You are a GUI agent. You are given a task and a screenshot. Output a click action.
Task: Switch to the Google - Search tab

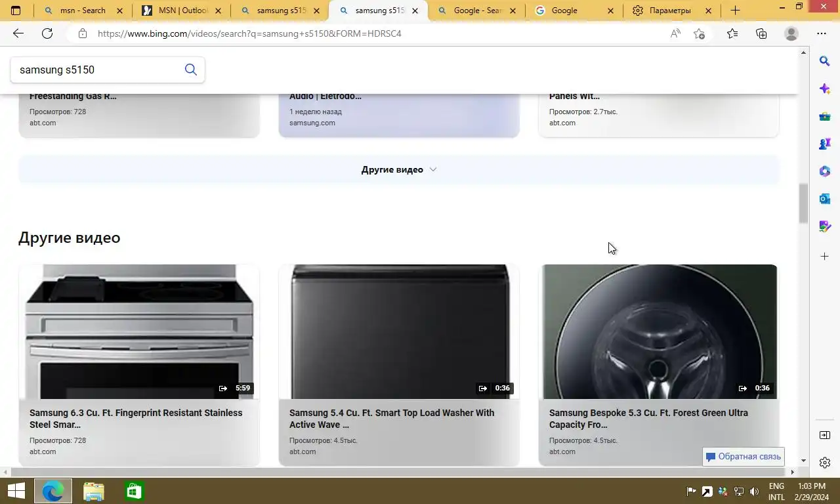pyautogui.click(x=477, y=10)
